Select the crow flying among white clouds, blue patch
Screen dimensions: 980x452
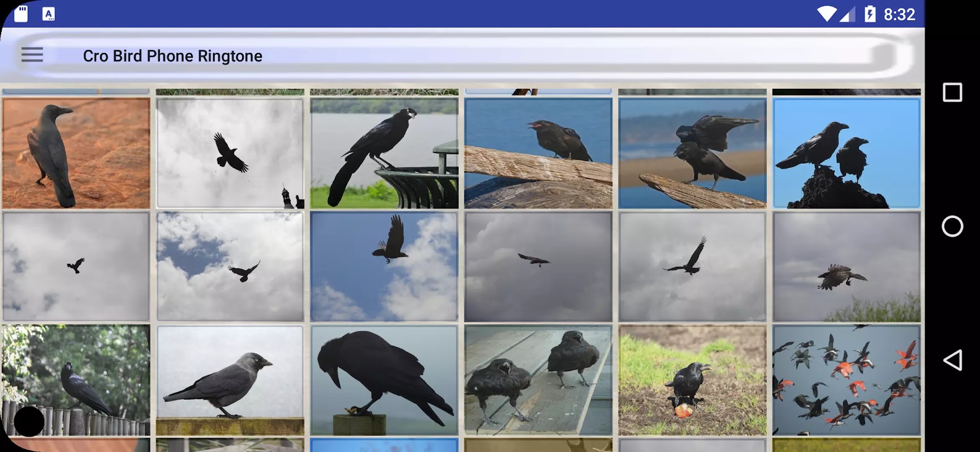[230, 267]
